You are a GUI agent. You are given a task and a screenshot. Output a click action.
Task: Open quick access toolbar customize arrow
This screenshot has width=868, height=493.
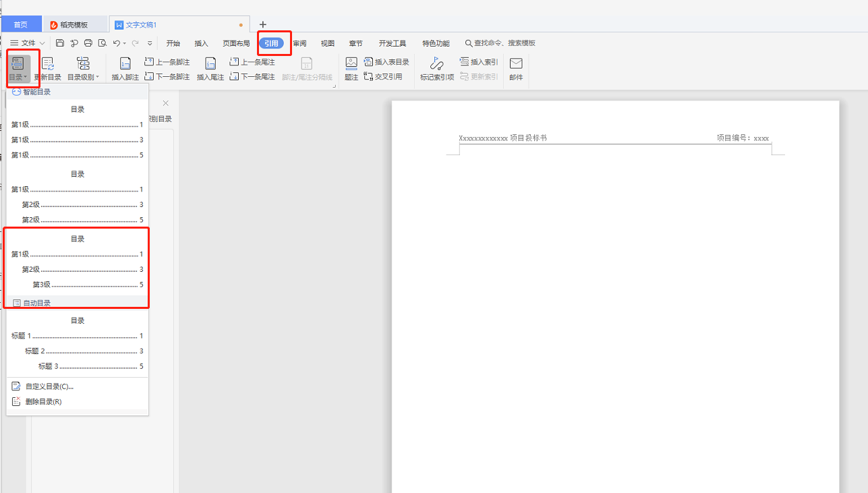click(x=150, y=43)
